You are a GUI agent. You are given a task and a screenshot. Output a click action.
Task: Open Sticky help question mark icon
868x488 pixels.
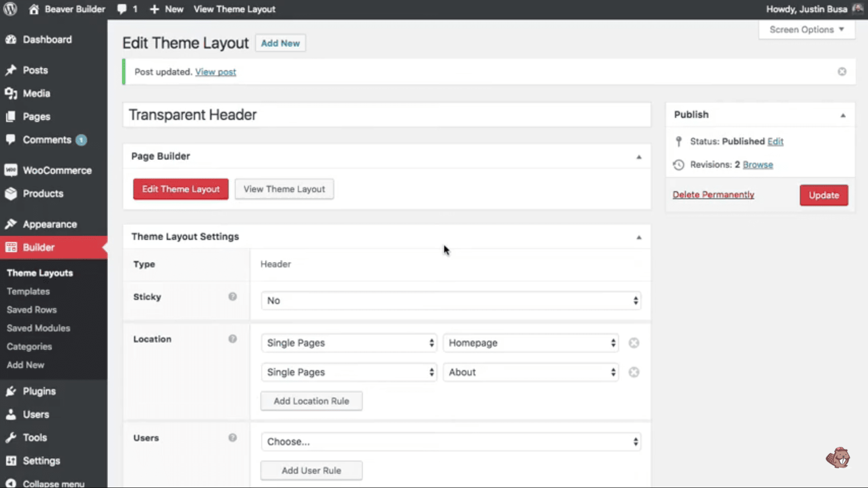click(x=232, y=296)
